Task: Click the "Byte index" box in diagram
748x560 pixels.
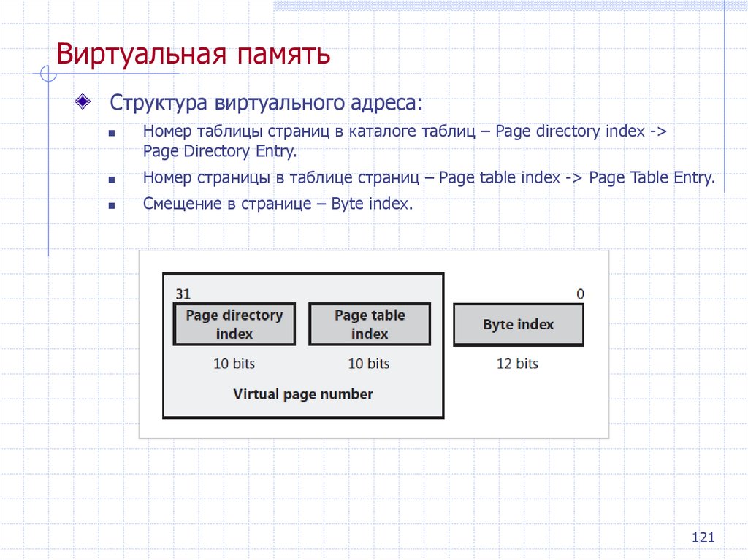Action: [519, 325]
